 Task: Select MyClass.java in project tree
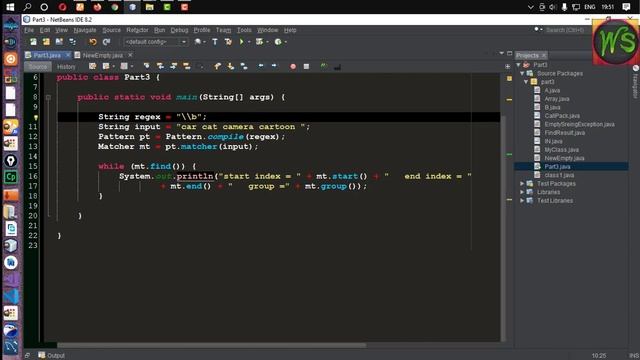coord(562,150)
